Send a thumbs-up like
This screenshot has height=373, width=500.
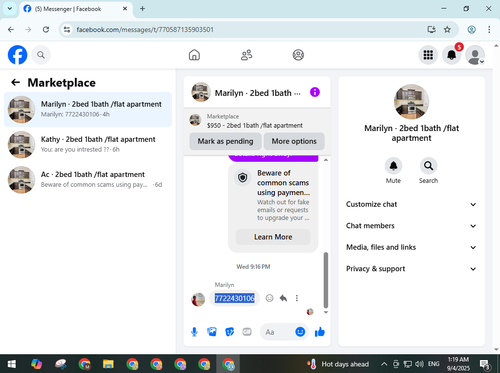click(x=320, y=332)
